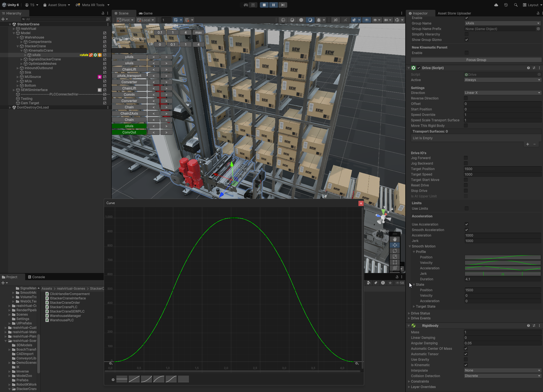Toggle Use Acceleration checkbox
The image size is (543, 392).
click(466, 224)
